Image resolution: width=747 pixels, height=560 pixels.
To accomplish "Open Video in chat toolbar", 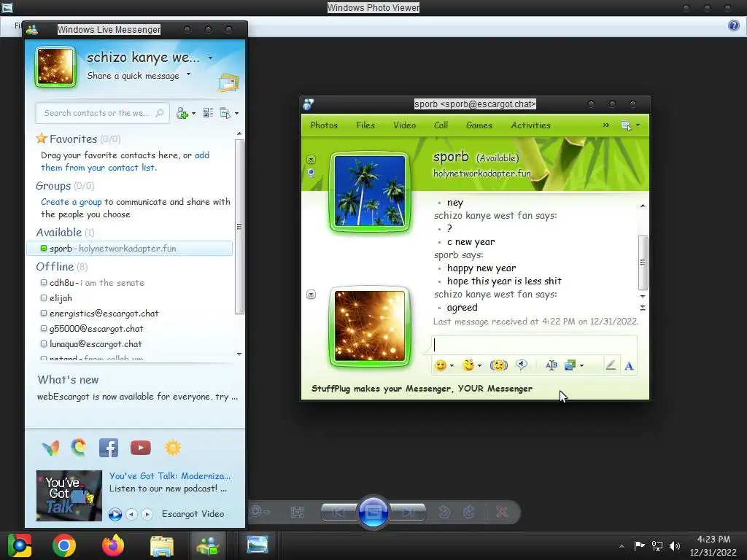I will (x=404, y=125).
